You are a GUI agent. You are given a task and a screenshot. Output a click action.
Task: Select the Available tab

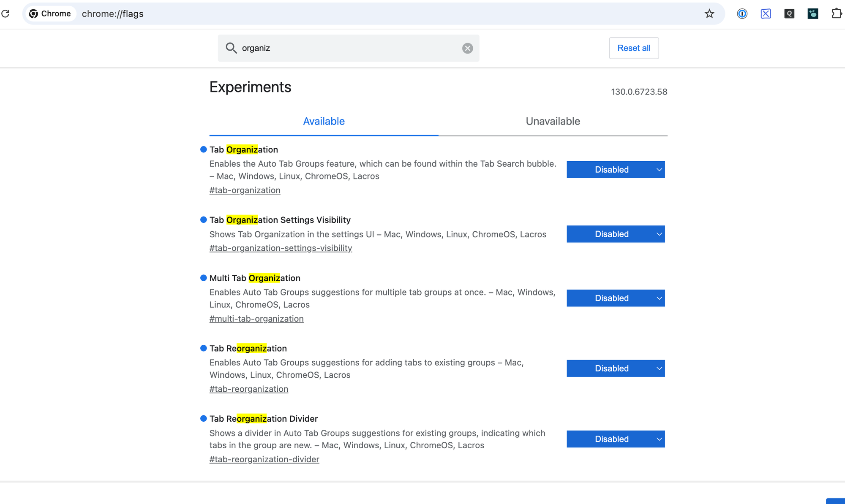[324, 122]
